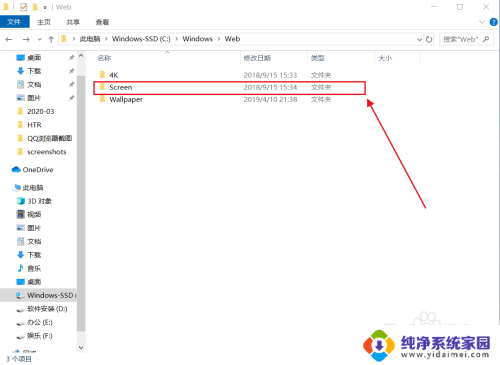Open the 软件安装 (D:) drive
500x365 pixels.
pyautogui.click(x=47, y=309)
